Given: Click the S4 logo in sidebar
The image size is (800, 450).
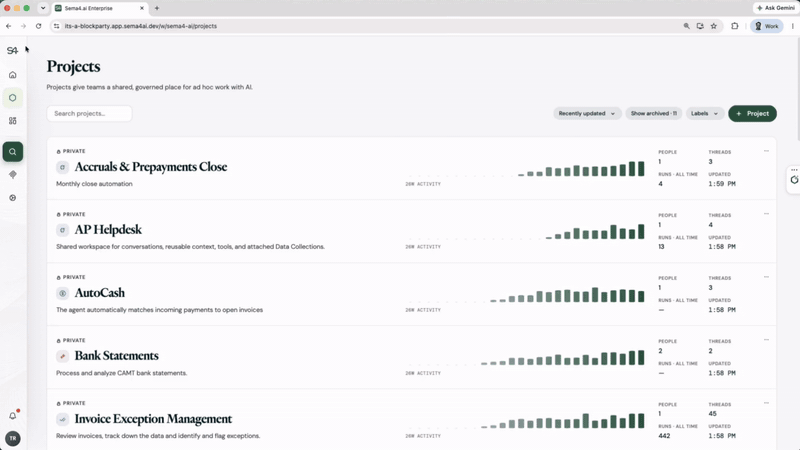Looking at the screenshot, I should pyautogui.click(x=12, y=50).
